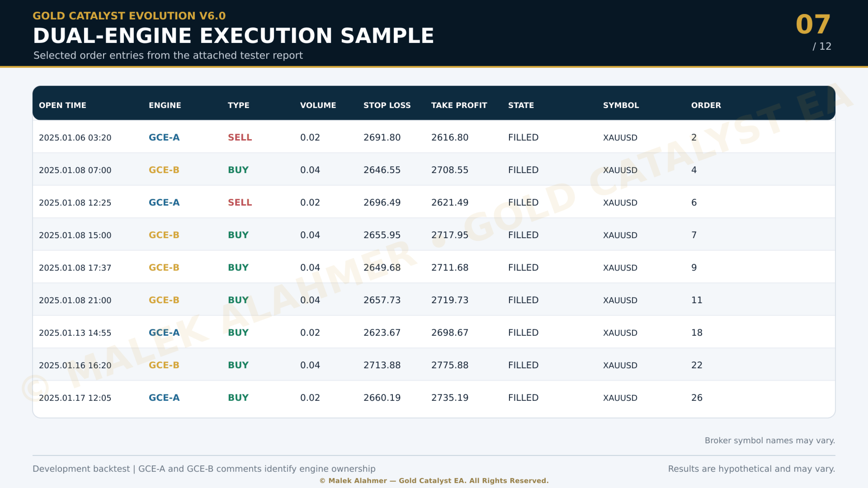Image resolution: width=868 pixels, height=488 pixels.
Task: Click stop loss value 2660.19
Action: [382, 398]
